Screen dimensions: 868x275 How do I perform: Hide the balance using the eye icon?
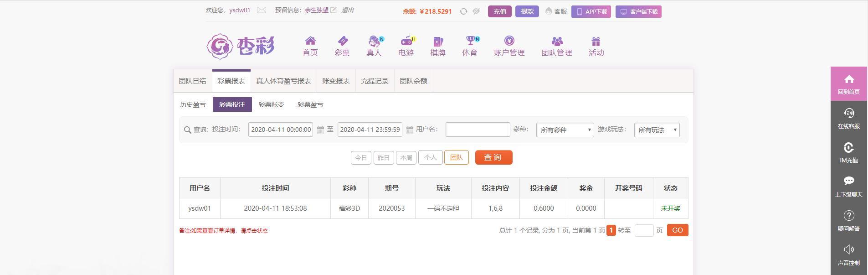tap(476, 11)
